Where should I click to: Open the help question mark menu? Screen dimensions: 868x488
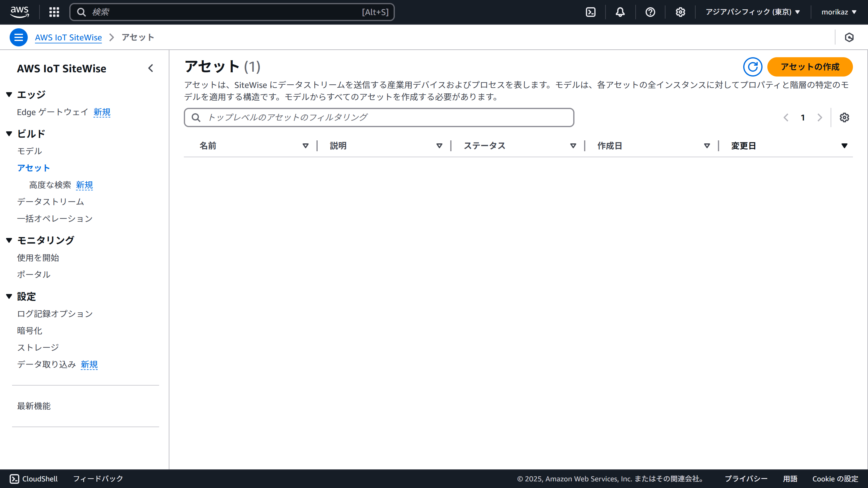pyautogui.click(x=650, y=12)
